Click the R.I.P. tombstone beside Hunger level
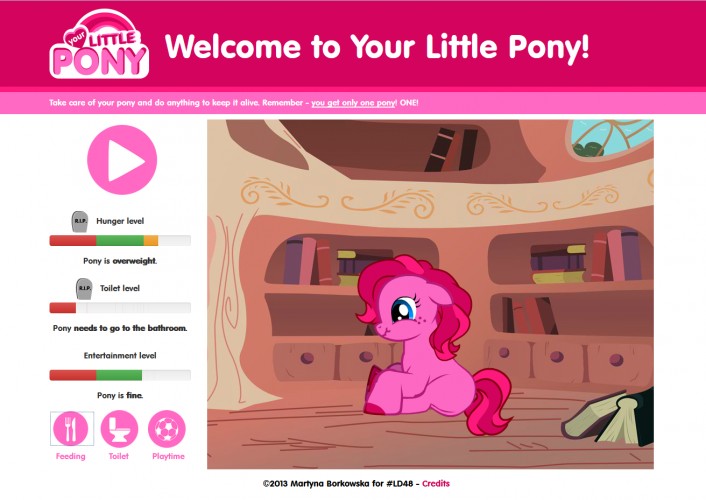The width and height of the screenshot is (706, 500). (x=80, y=222)
